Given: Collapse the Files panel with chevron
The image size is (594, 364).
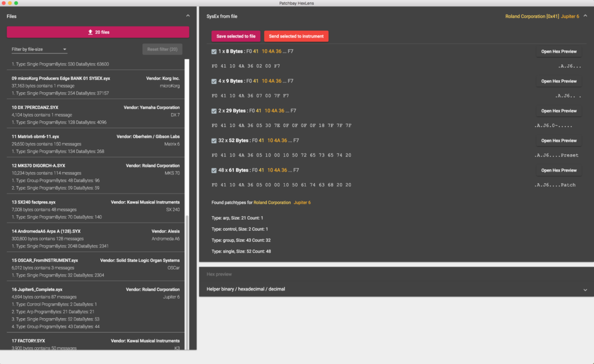Looking at the screenshot, I should [188, 16].
